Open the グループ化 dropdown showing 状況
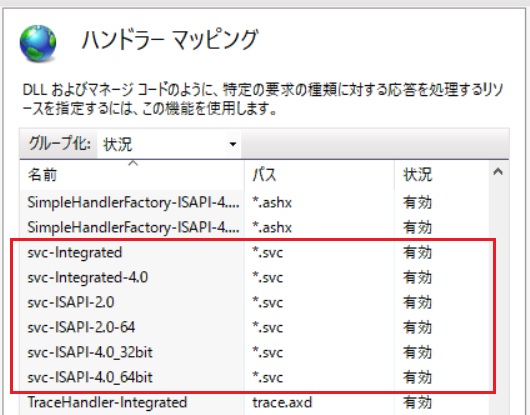Viewport: 530px width, 415px height. tap(169, 144)
